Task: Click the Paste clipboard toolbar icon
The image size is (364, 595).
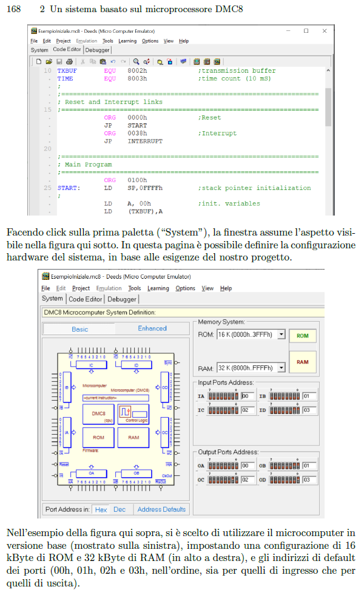Action: (103, 61)
